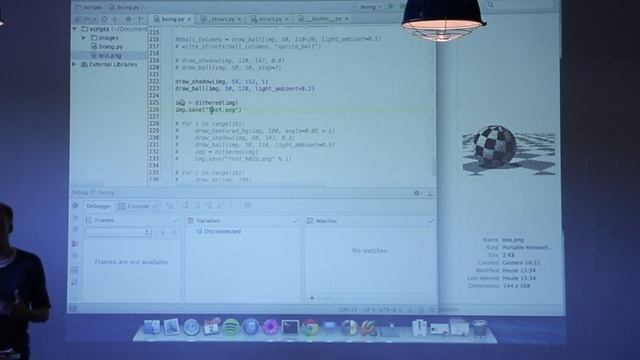640x360 pixels.
Task: Open the Project panel gear settings
Action: tap(129, 19)
